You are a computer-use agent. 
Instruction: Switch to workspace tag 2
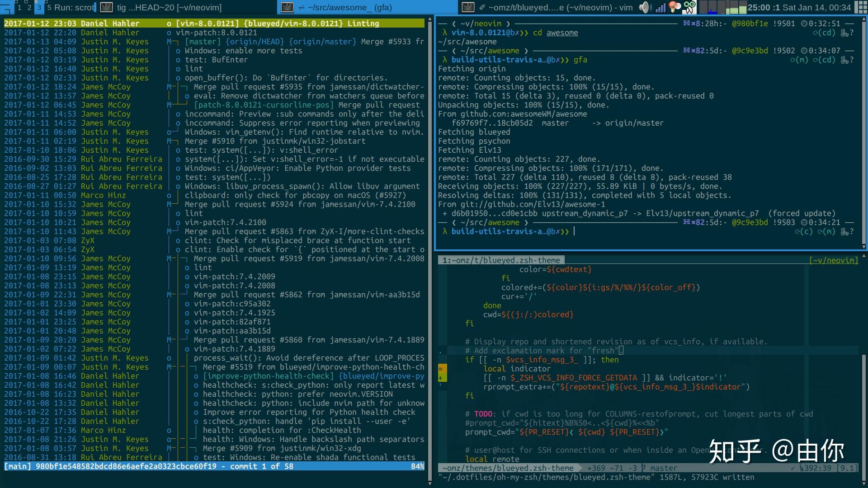pyautogui.click(x=29, y=7)
